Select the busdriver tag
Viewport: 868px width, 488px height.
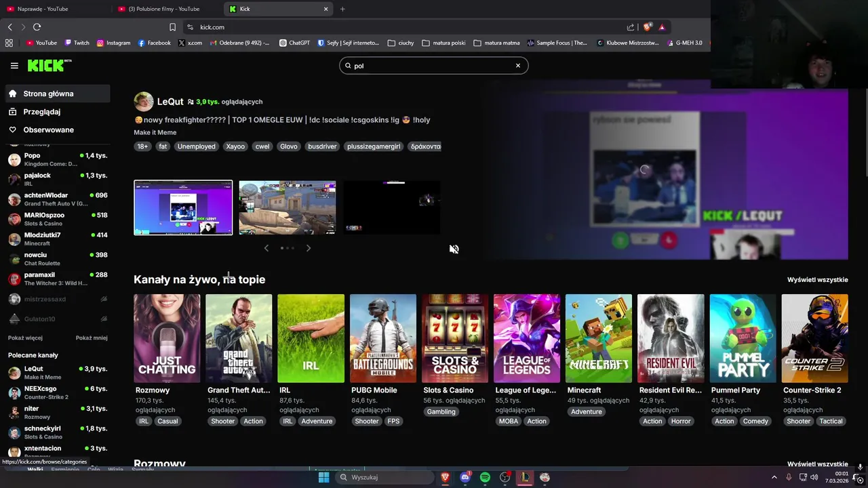pos(322,146)
